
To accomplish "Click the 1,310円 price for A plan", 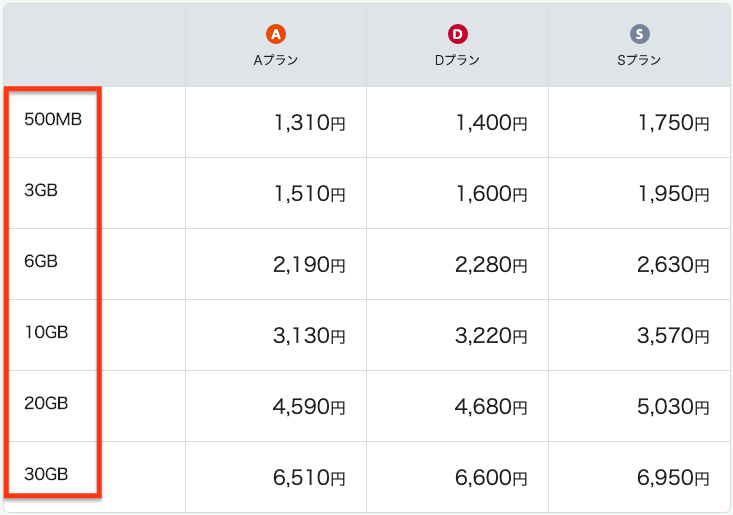I will tap(309, 123).
